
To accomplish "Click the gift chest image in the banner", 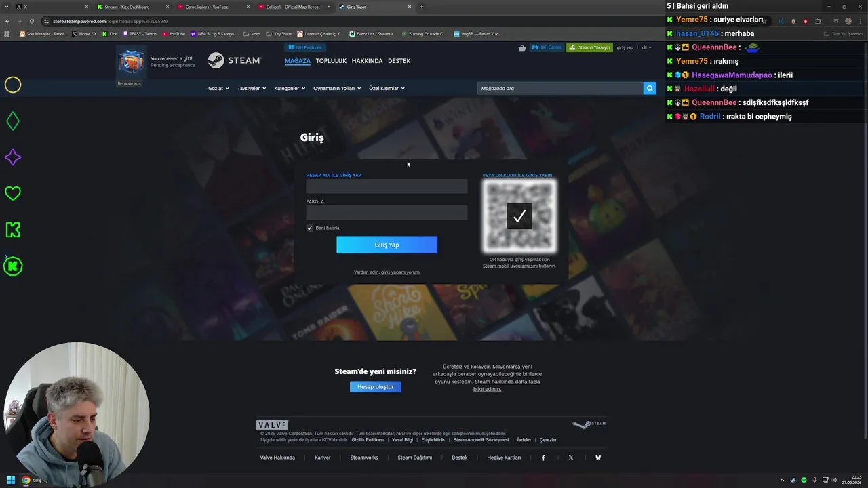I will tap(131, 62).
